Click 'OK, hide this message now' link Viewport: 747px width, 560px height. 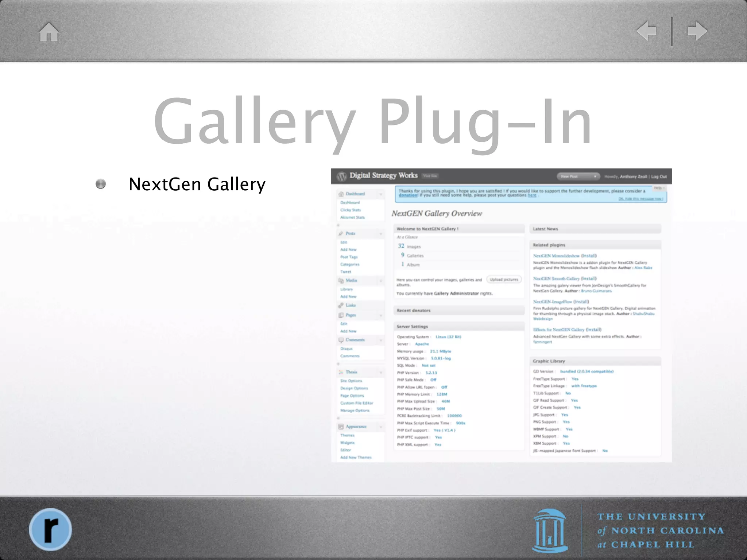(640, 199)
